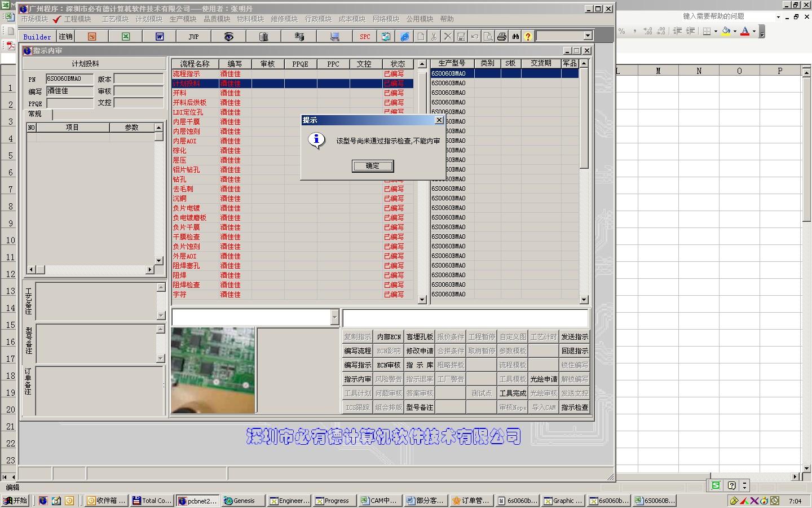Click the binoculars find icon
Viewport: 812px width, 508px height.
tap(515, 37)
